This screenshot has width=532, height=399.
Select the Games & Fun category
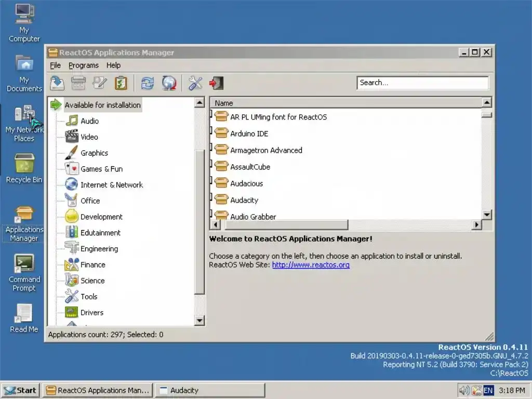(x=101, y=169)
